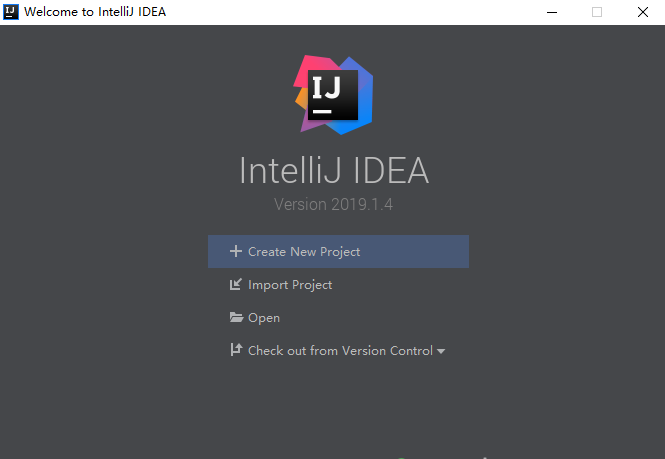Expand the Version Control dropdown arrow
This screenshot has height=459, width=665.
[441, 351]
